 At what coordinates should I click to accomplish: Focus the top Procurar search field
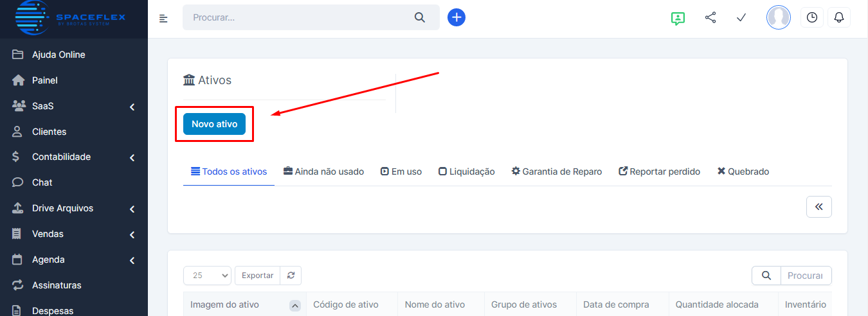[299, 18]
